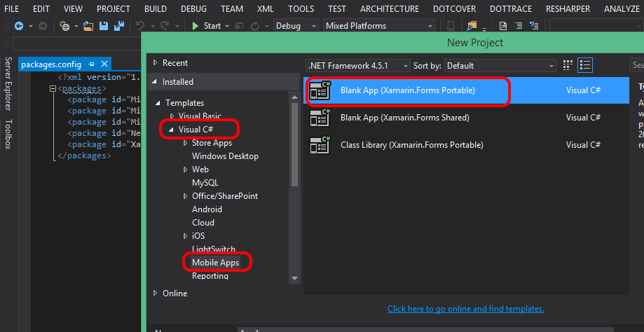Open the VIEW menu

(x=73, y=8)
